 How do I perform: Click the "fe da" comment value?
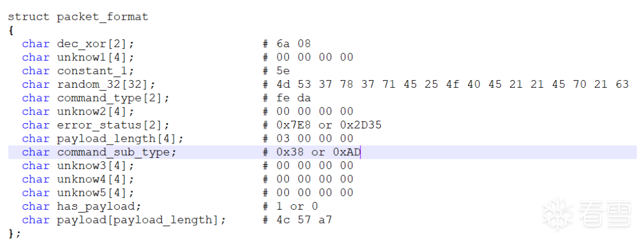coord(294,98)
